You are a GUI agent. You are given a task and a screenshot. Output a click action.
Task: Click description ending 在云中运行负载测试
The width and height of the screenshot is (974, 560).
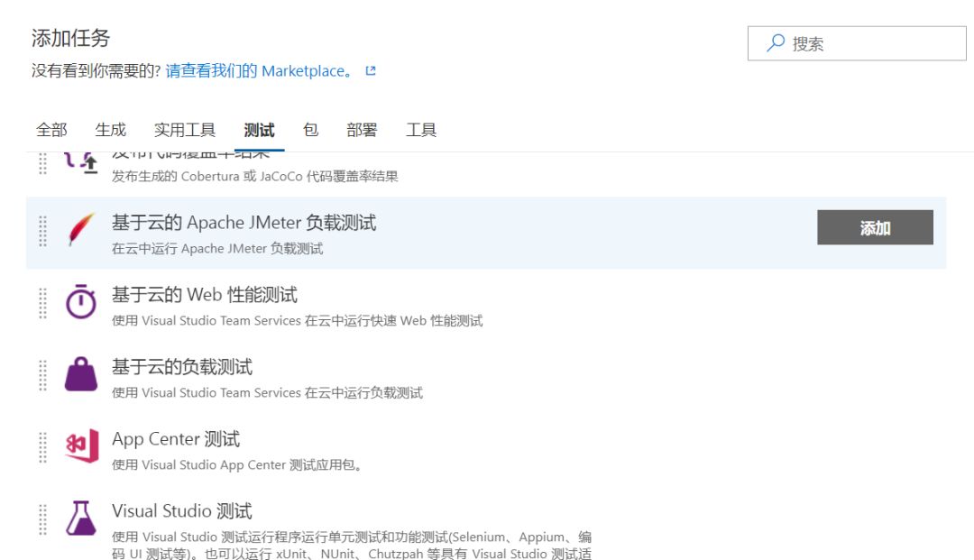[267, 392]
